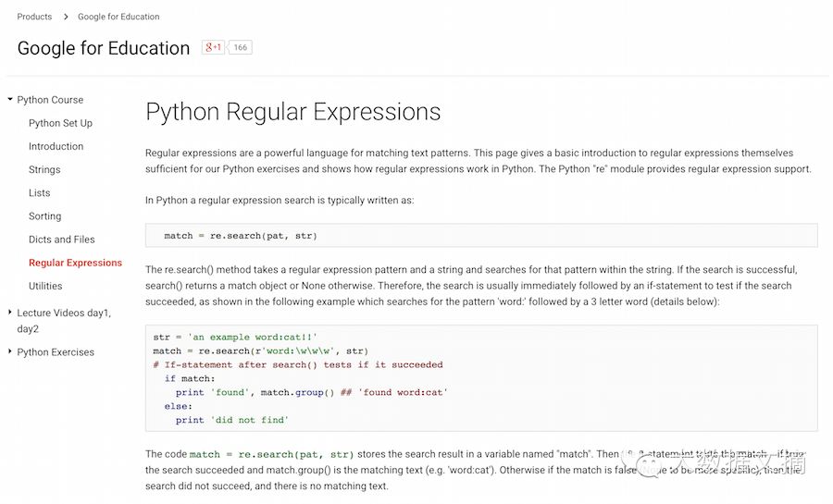Expand the Python Exercises section arrow
Image resolution: width=833 pixels, height=504 pixels.
(10, 351)
